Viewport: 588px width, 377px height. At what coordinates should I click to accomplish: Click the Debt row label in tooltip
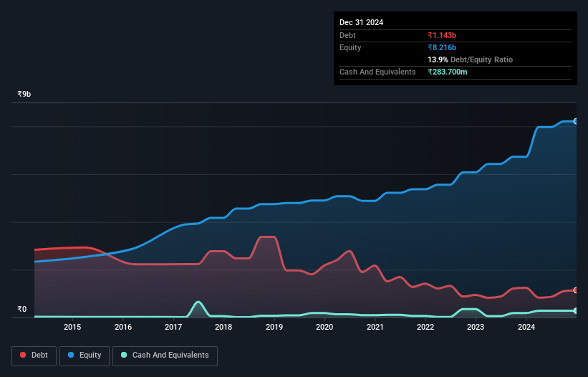tap(347, 35)
